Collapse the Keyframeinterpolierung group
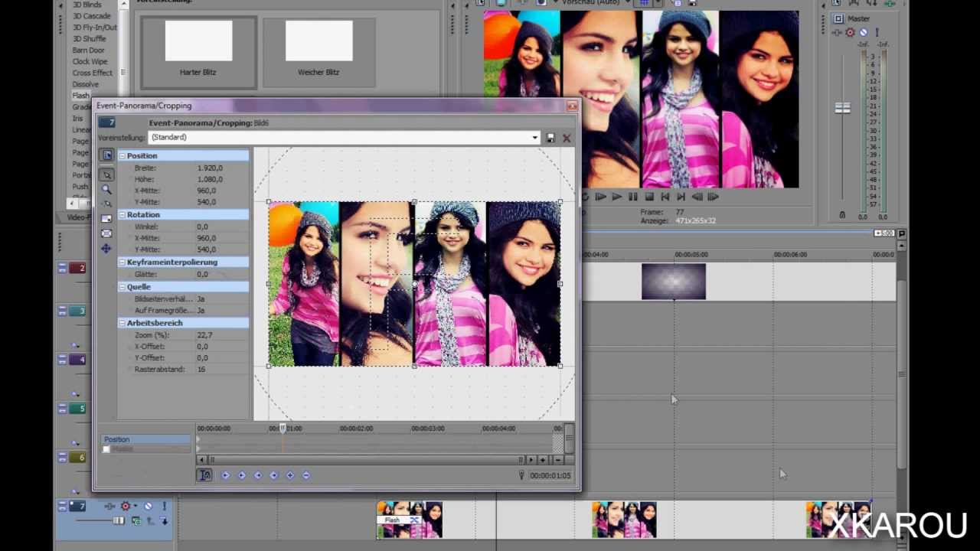This screenshot has width=980, height=551. (122, 262)
